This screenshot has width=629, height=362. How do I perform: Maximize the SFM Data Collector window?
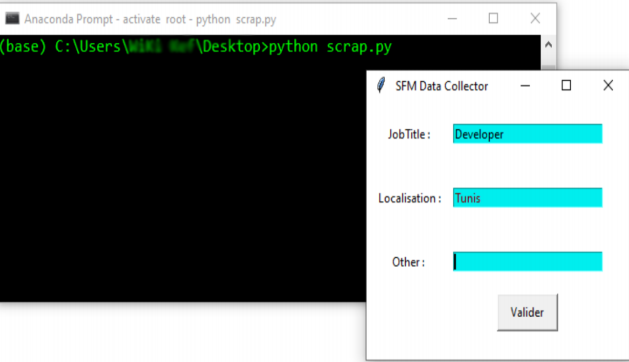coord(566,85)
